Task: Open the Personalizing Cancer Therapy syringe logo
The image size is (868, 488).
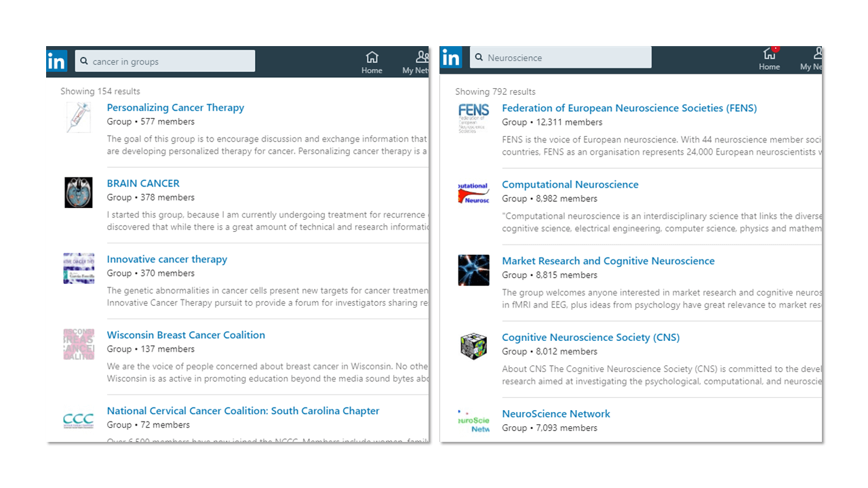Action: (x=79, y=117)
